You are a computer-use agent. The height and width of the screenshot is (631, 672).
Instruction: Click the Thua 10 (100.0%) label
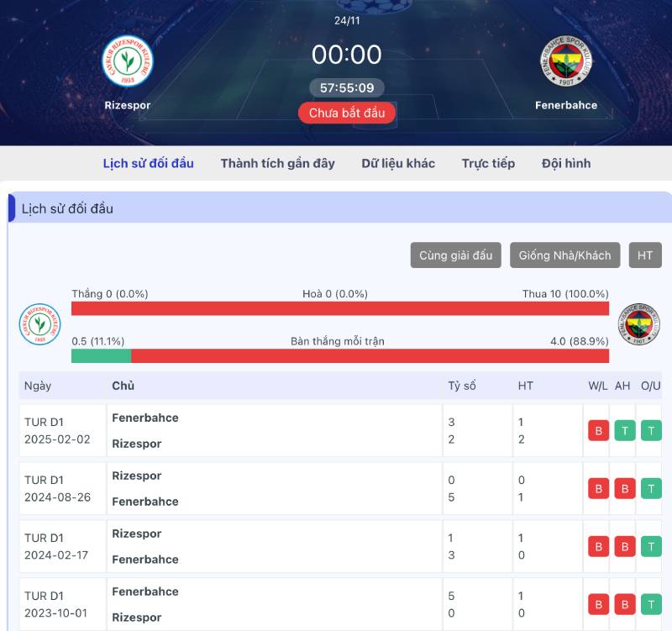coord(565,293)
